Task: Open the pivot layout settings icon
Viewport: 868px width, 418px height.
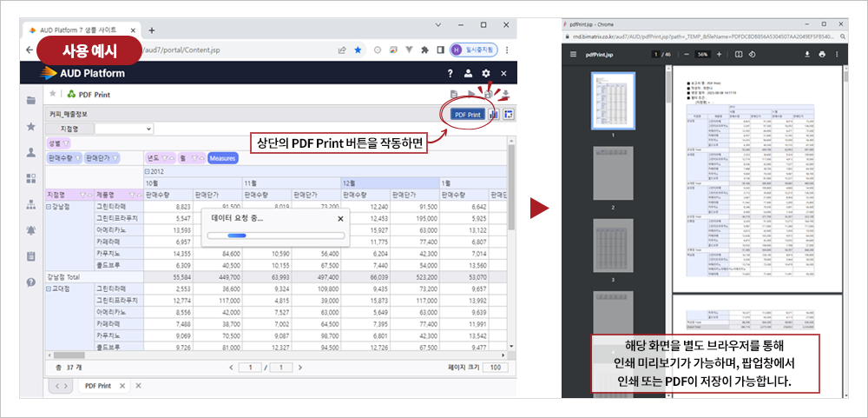Action: pos(509,115)
